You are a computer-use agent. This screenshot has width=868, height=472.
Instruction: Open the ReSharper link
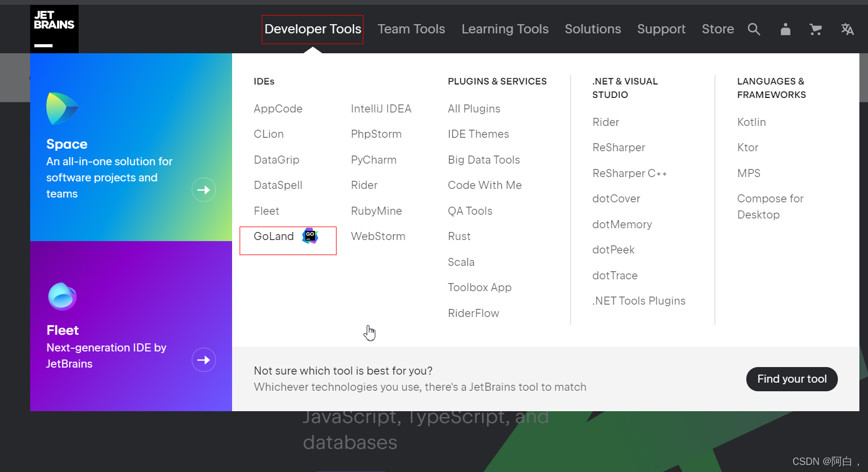[619, 147]
